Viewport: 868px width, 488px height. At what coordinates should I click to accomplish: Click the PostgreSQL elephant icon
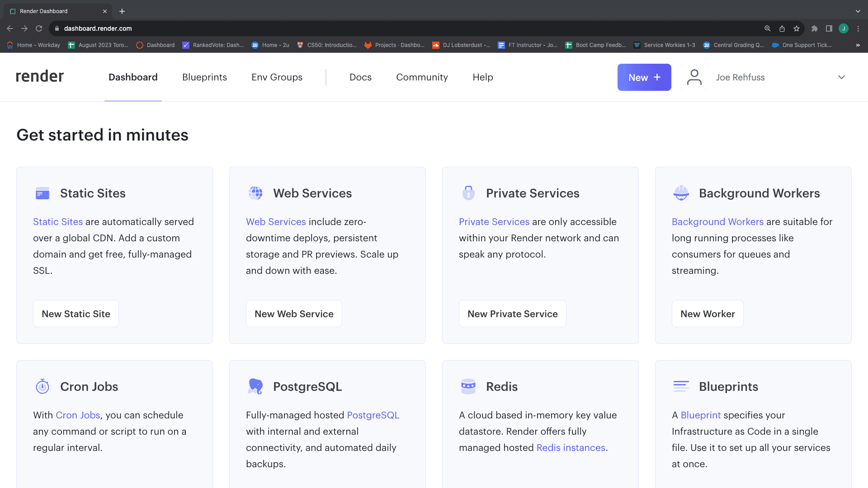[255, 386]
